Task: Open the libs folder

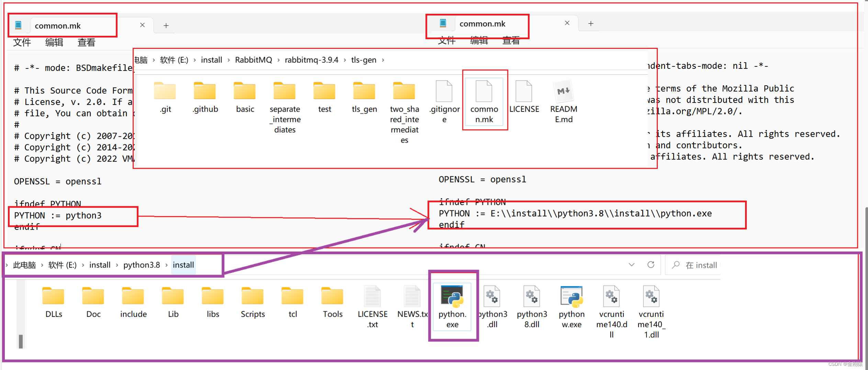Action: [x=213, y=302]
